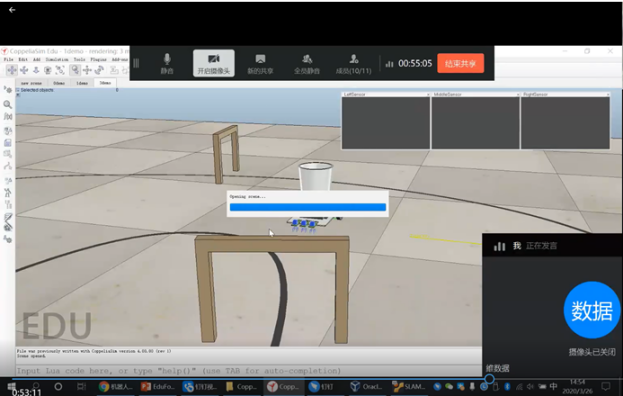Open the magnifier icon in left sidebar

click(x=8, y=104)
